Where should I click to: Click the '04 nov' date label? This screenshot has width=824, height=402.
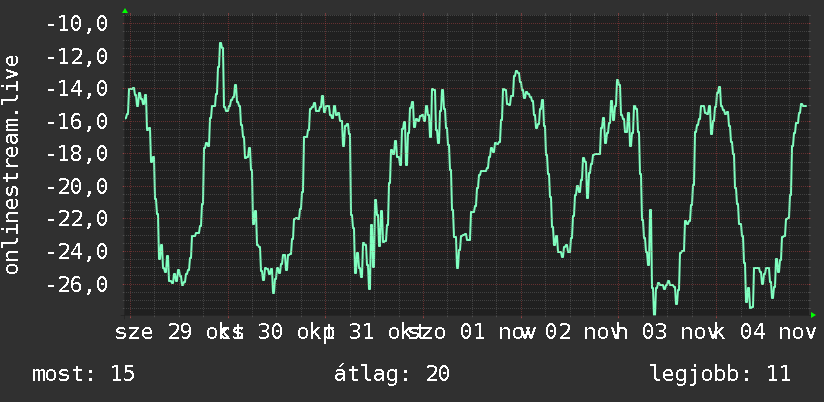(778, 333)
